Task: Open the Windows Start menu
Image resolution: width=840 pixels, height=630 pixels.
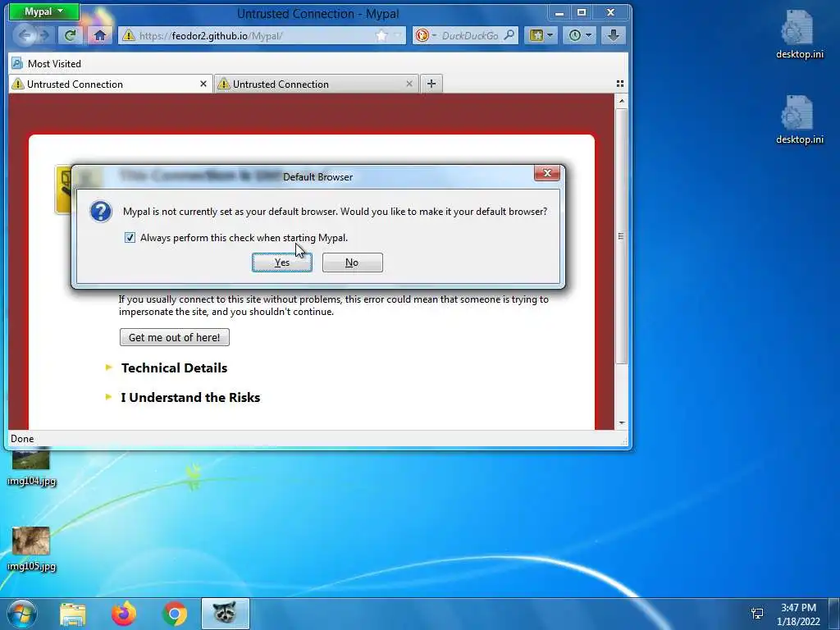Action: point(22,614)
